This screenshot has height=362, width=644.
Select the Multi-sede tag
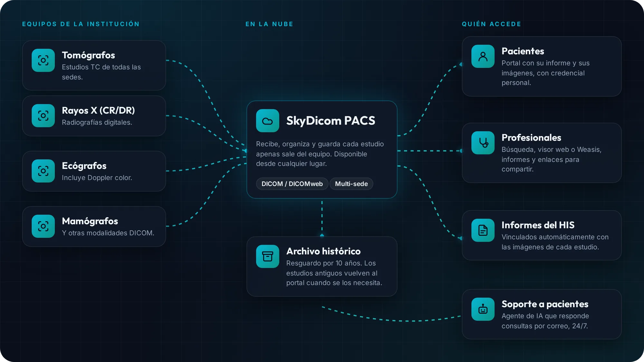point(351,184)
